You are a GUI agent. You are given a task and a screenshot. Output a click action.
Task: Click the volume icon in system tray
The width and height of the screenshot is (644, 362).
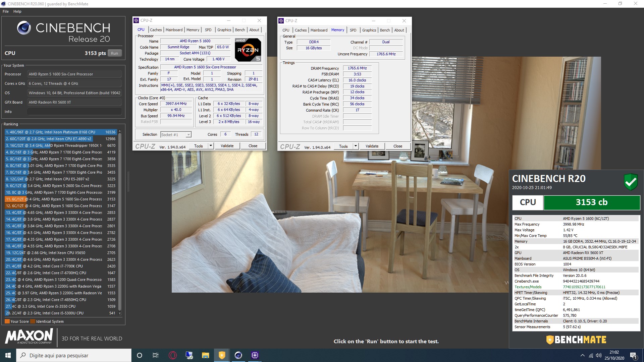tap(599, 355)
